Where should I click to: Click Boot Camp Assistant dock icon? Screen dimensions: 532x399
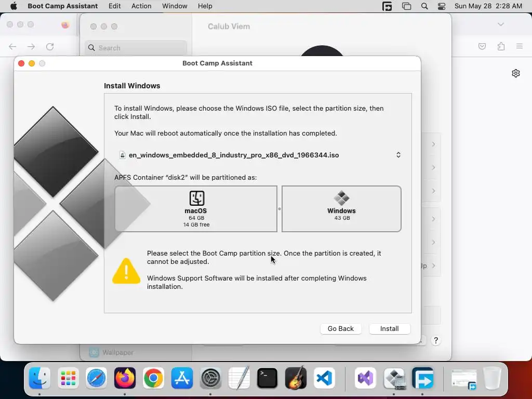(394, 378)
